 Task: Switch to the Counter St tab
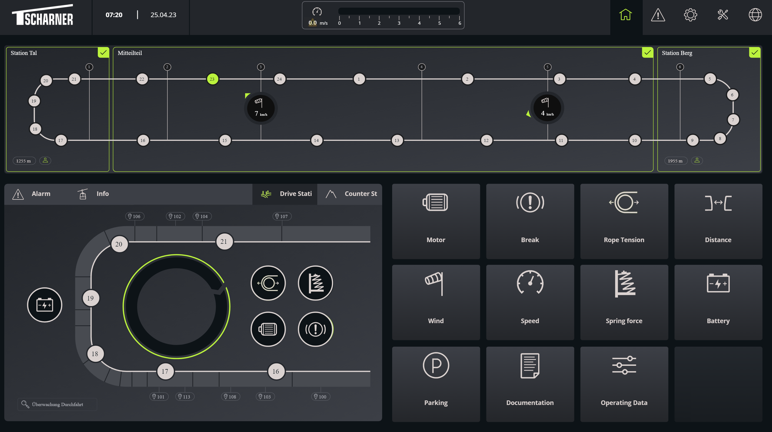point(351,194)
